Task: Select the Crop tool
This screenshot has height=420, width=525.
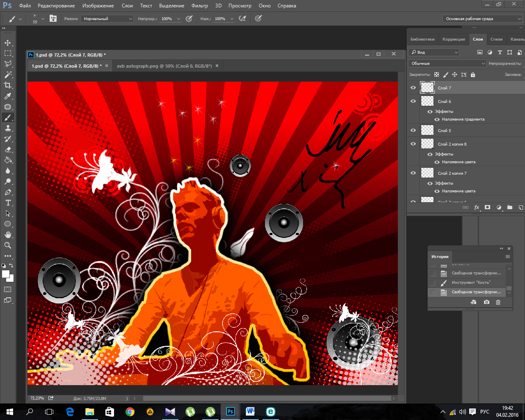Action: 8,85
